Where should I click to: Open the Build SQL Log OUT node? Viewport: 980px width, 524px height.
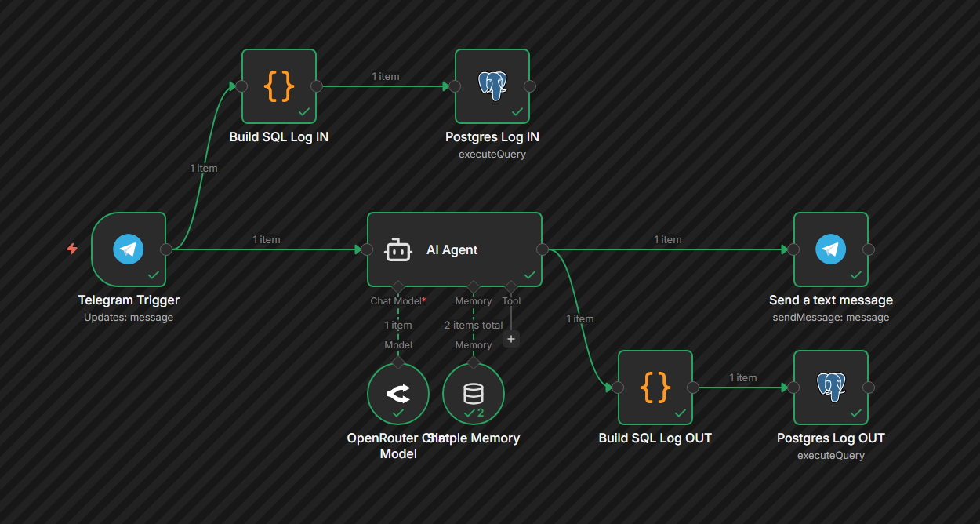tap(655, 387)
